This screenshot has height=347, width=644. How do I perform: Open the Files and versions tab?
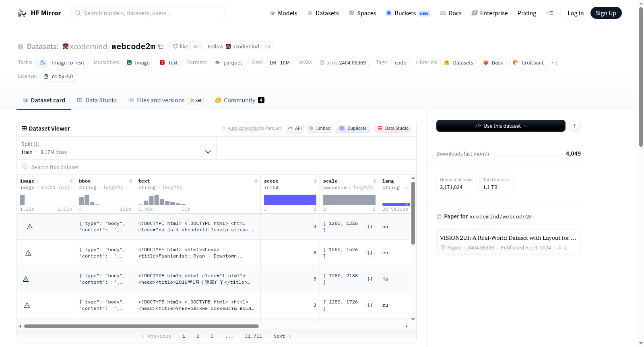pos(166,100)
